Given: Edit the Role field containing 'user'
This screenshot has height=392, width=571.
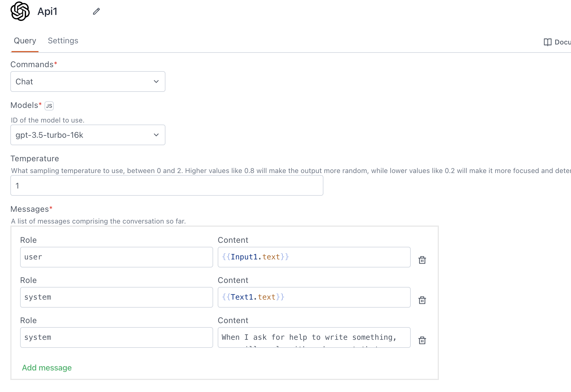Looking at the screenshot, I should [116, 257].
